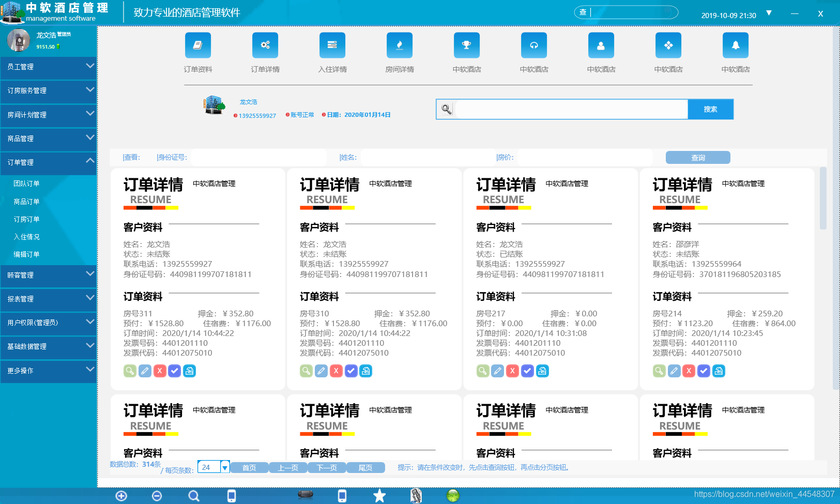The height and width of the screenshot is (504, 840).
Task: Click the 搜索 search button
Action: coord(710,109)
